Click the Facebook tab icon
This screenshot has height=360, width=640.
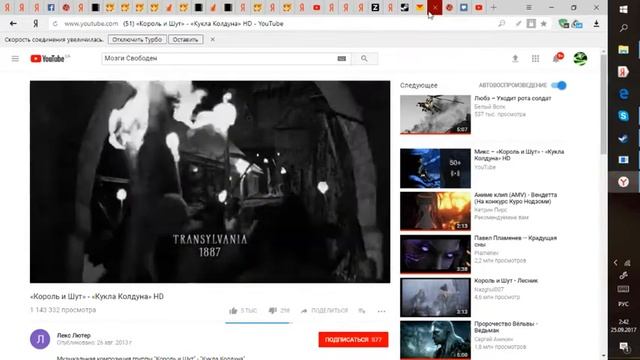click(x=51, y=7)
